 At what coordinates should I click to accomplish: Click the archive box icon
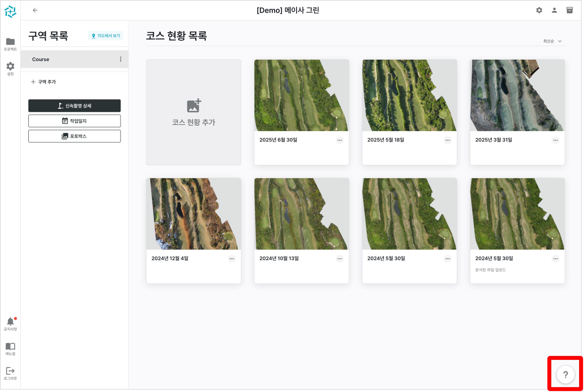pyautogui.click(x=570, y=10)
